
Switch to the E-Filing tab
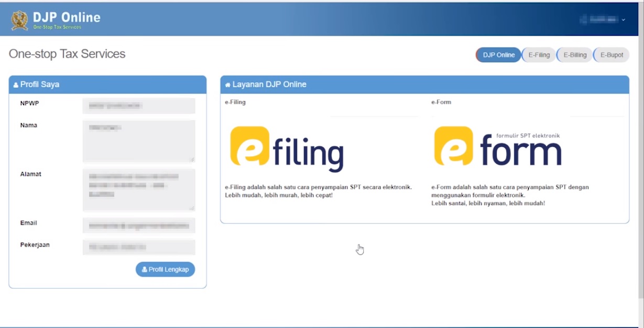[x=539, y=55]
